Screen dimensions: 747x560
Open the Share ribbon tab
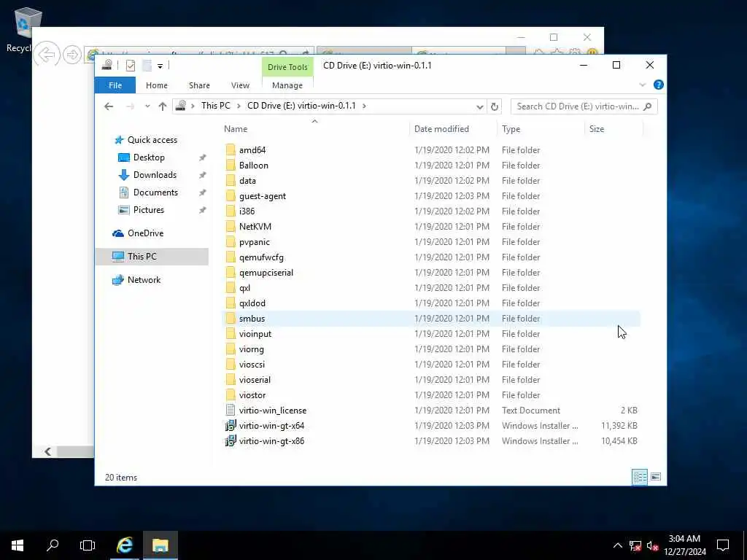point(199,85)
